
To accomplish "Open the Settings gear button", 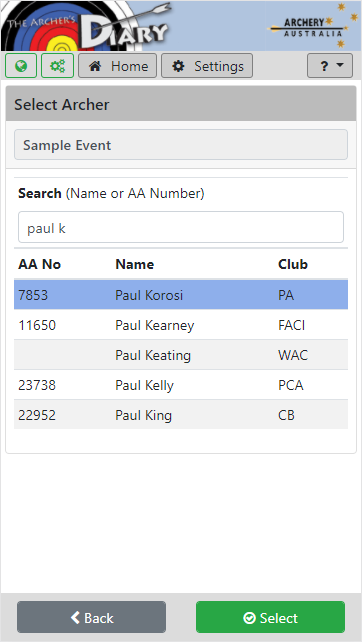I will click(207, 66).
